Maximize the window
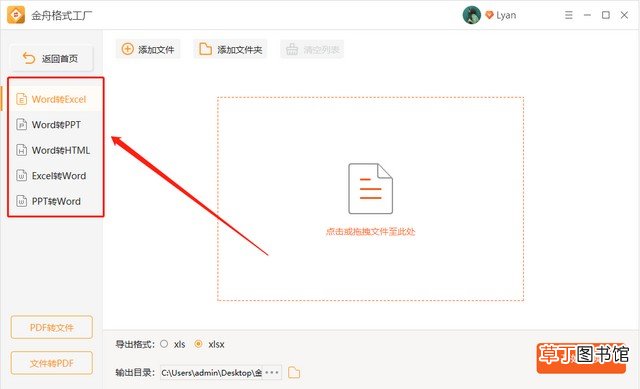The width and height of the screenshot is (640, 389). tap(606, 15)
